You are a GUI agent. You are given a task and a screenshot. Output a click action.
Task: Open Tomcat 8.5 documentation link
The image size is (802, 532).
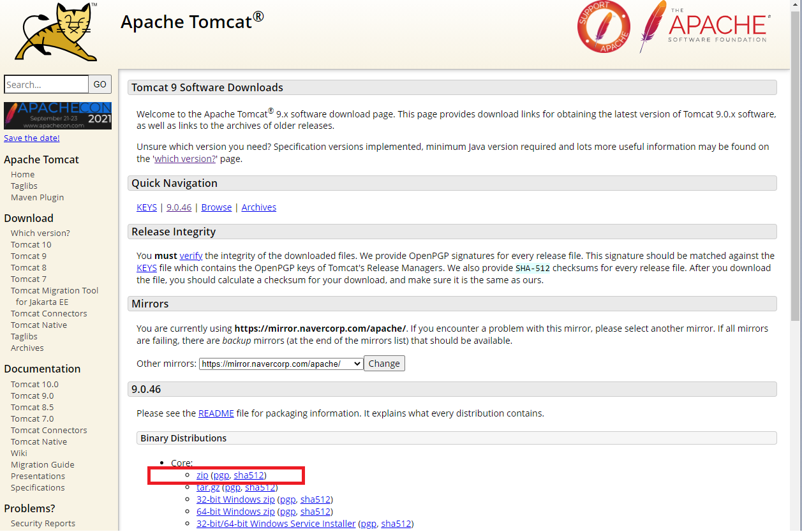point(33,407)
